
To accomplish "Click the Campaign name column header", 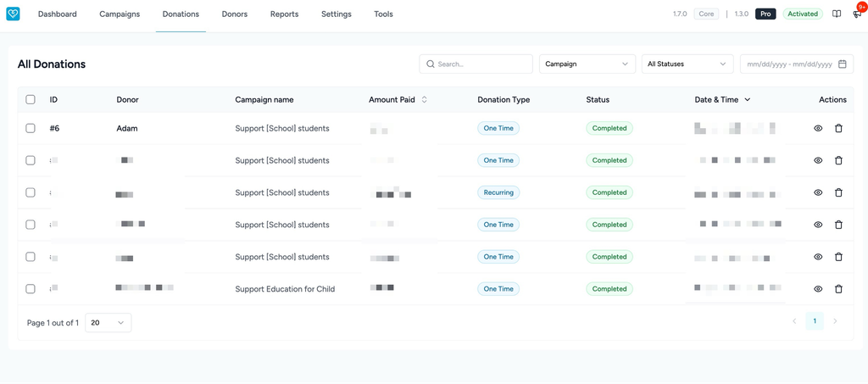I will pyautogui.click(x=264, y=99).
